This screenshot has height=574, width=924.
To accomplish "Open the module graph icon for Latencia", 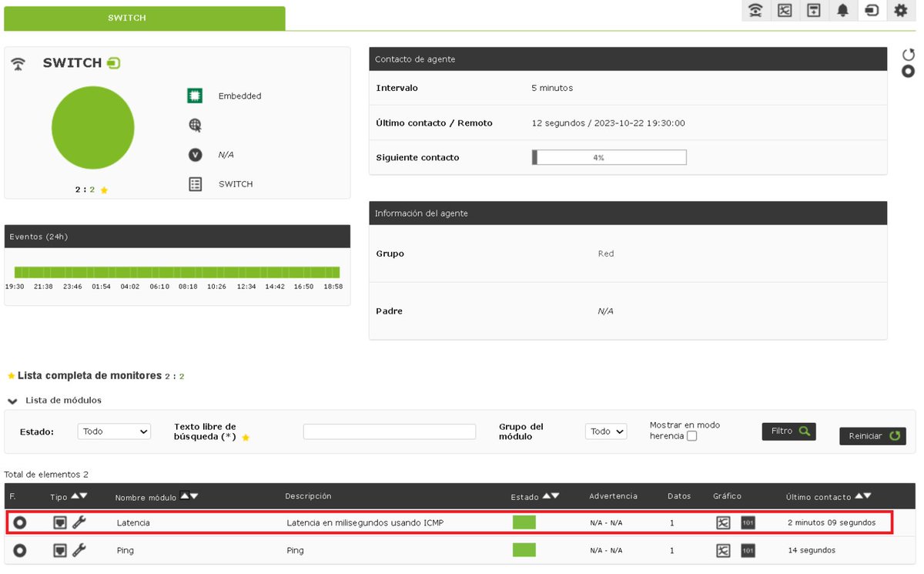I will pos(722,522).
